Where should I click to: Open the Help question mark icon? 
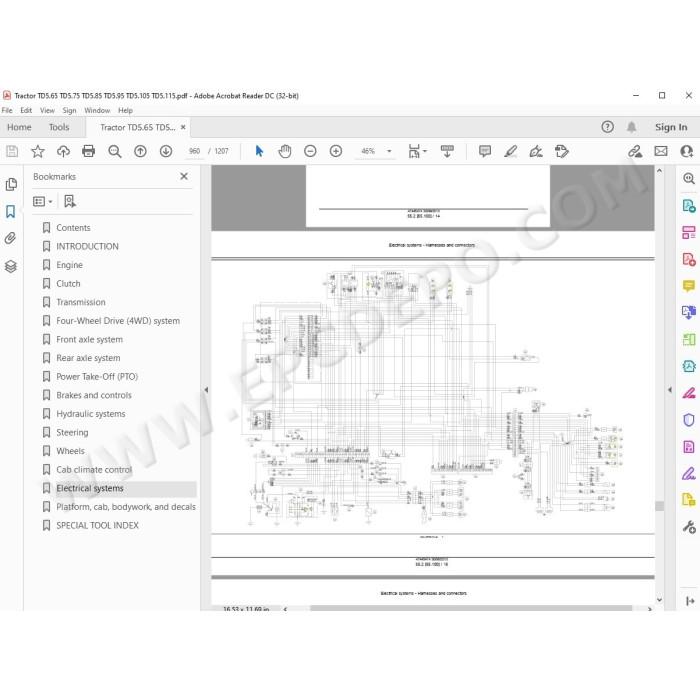click(x=607, y=127)
